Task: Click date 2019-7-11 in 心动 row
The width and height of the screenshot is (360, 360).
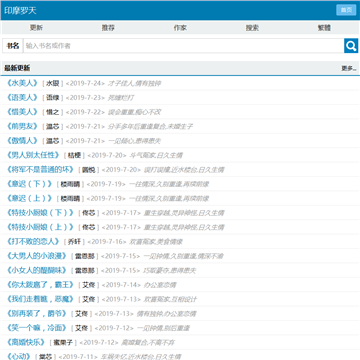Action: point(78,357)
